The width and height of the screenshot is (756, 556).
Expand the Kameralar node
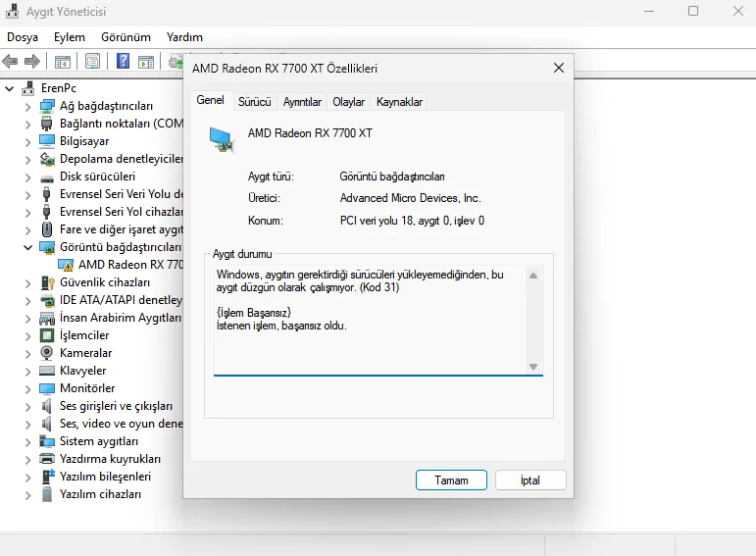pyautogui.click(x=27, y=353)
